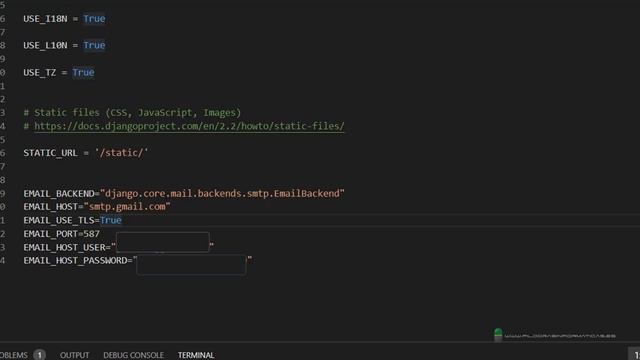640x360 pixels.
Task: Click the smtp.gmail.com string value
Action: [x=127, y=207]
